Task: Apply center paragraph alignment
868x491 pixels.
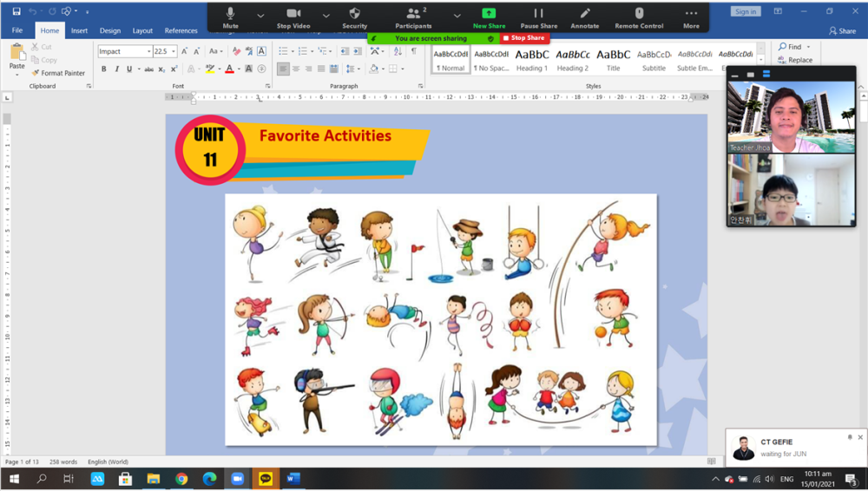Action: pos(296,69)
